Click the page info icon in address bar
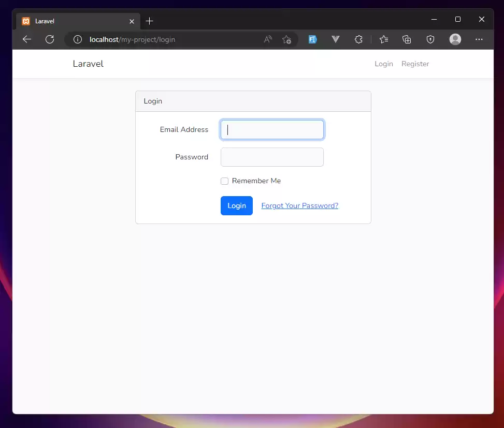This screenshot has width=504, height=428. click(77, 39)
